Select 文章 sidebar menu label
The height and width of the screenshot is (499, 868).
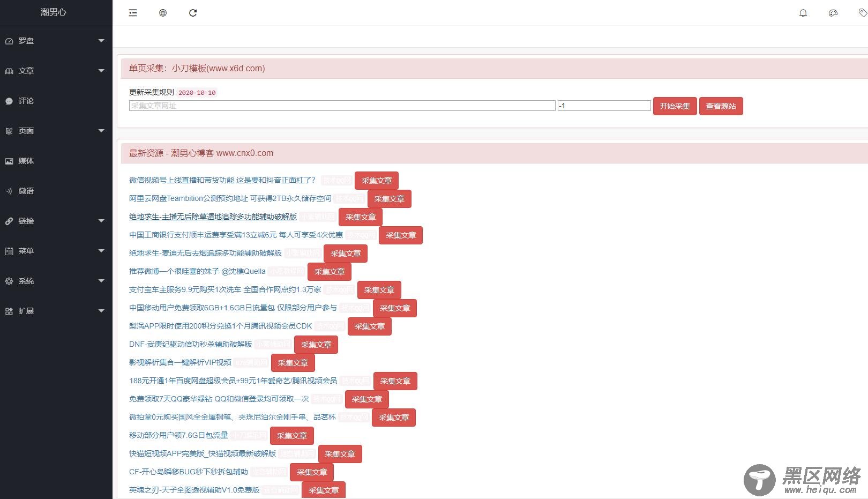tap(26, 71)
